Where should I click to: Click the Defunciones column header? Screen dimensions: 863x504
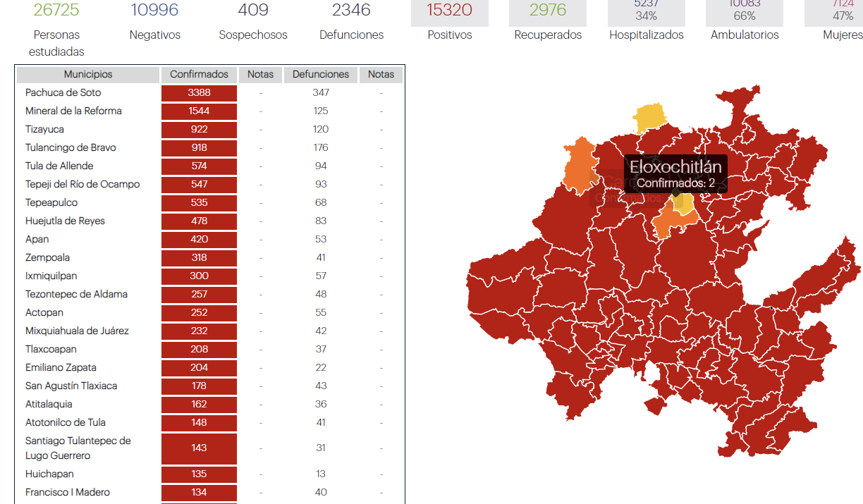tap(321, 74)
